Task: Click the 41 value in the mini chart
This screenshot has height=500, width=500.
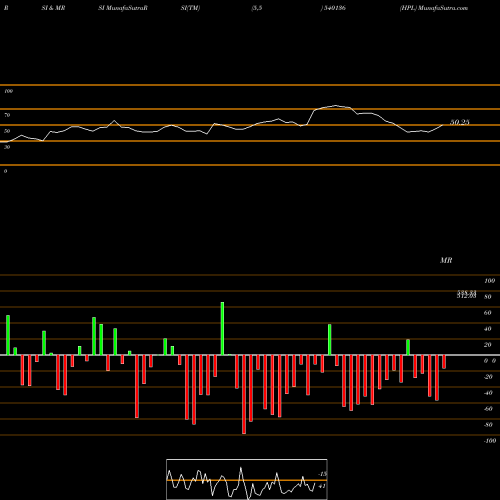Action: point(322,486)
